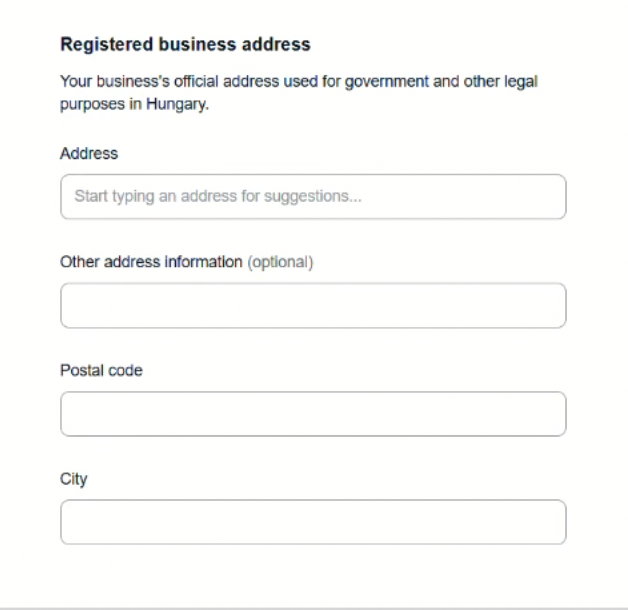This screenshot has width=628, height=610.
Task: Click the "City" field label
Action: coord(74,479)
